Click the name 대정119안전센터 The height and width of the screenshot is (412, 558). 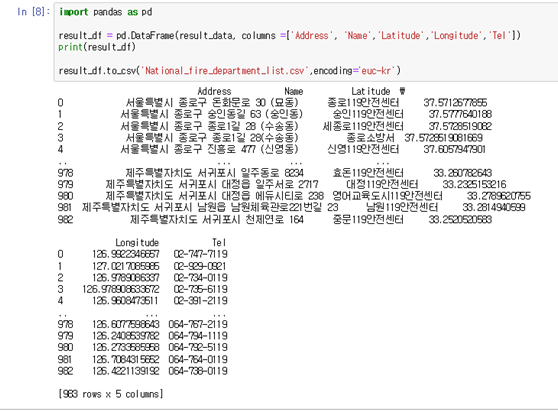(x=382, y=184)
